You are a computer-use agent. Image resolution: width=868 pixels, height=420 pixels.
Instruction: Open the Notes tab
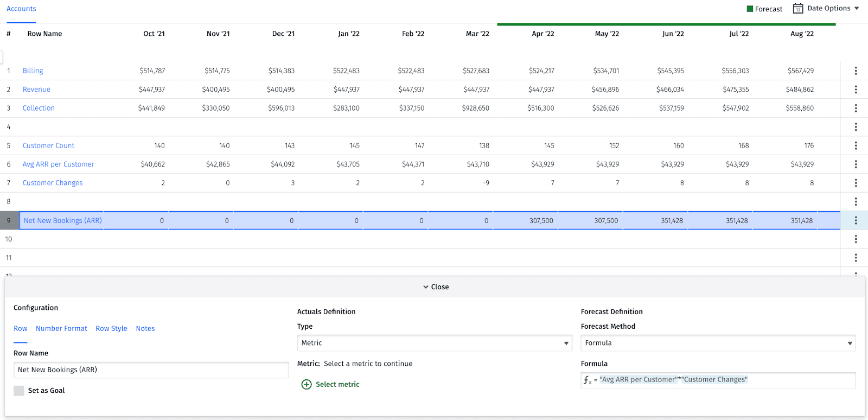click(145, 329)
